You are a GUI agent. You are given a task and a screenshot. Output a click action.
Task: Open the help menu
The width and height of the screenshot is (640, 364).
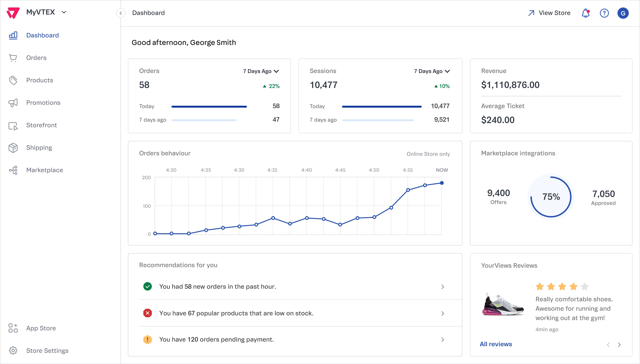tap(604, 13)
